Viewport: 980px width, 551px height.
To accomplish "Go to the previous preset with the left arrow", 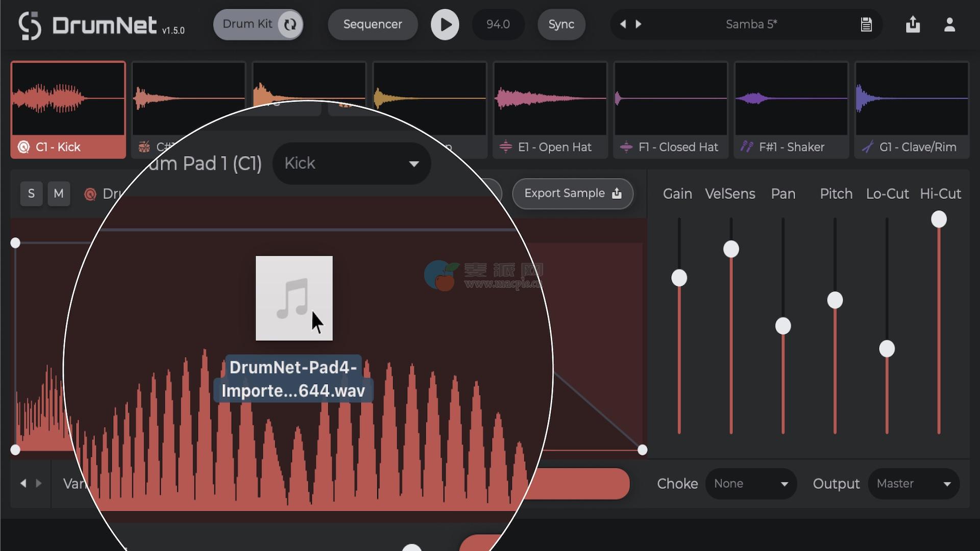I will coord(623,24).
